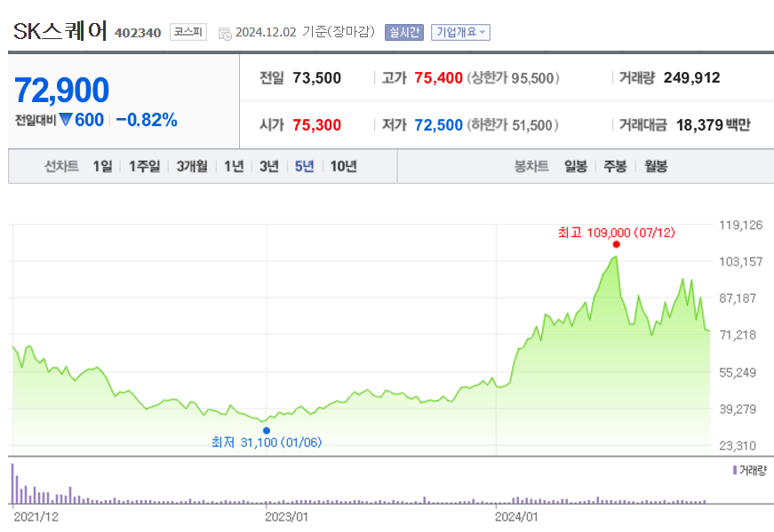Click the 2021/12 x-axis label

click(36, 517)
